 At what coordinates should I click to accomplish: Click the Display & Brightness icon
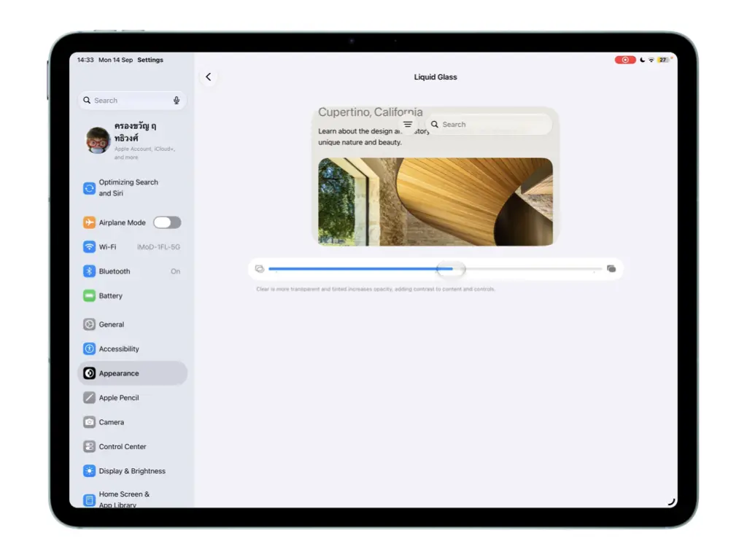tap(89, 471)
